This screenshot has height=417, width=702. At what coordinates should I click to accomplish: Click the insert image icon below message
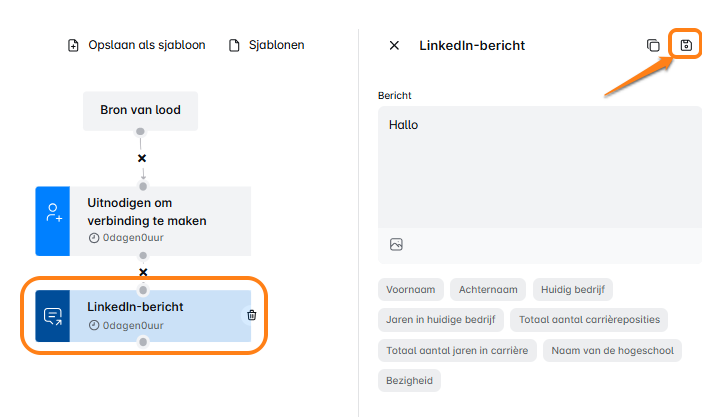click(396, 244)
